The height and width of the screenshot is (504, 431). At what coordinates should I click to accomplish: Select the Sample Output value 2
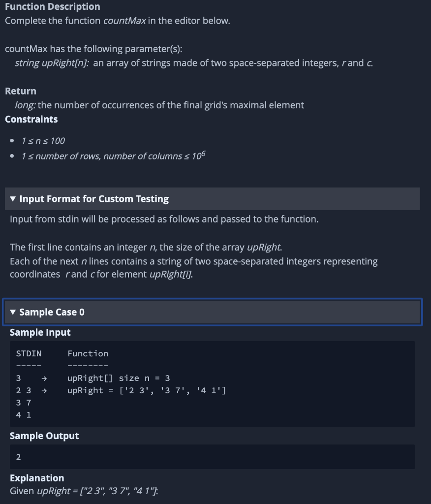tap(18, 457)
